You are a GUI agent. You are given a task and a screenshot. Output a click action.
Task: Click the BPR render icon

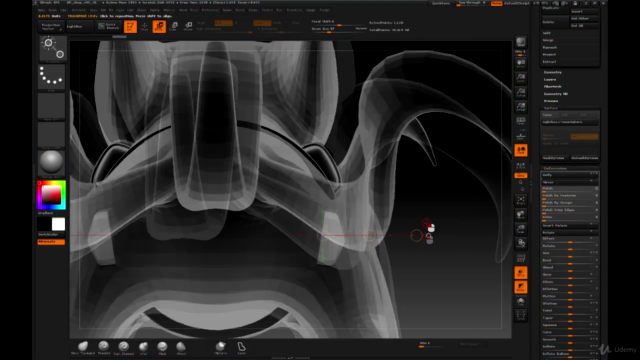[x=521, y=43]
